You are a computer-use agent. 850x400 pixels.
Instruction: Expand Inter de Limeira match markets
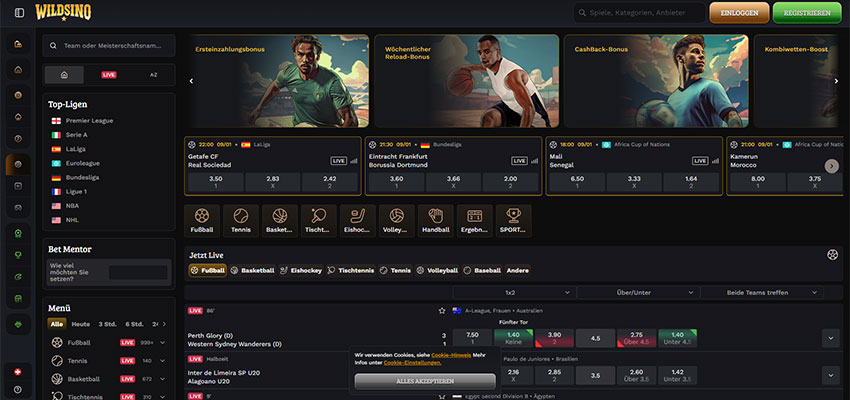click(830, 375)
